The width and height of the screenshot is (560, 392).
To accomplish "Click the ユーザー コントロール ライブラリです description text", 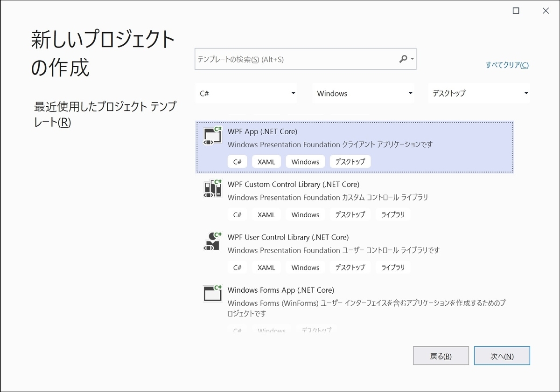I will coord(391,250).
